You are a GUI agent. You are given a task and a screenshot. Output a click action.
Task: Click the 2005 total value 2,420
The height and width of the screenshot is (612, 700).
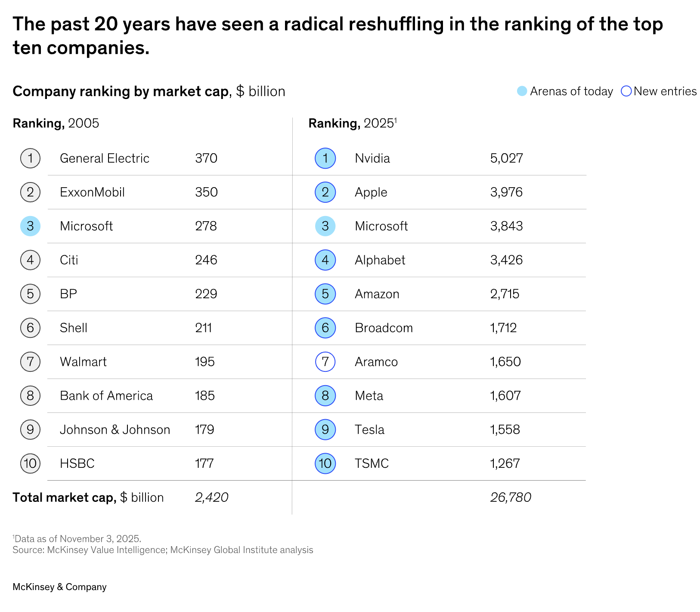click(211, 498)
